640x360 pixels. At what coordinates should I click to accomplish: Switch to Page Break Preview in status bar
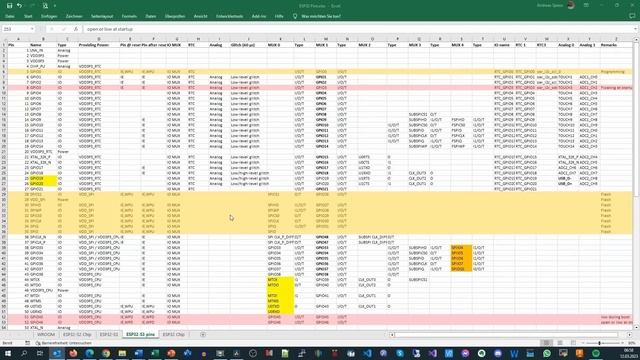573,343
